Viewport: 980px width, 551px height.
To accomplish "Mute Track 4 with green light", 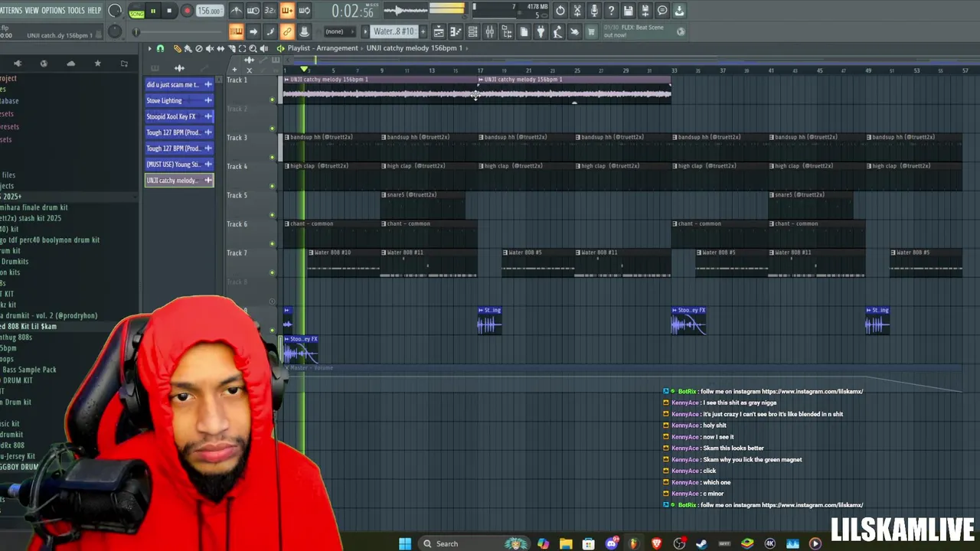I will (x=272, y=186).
